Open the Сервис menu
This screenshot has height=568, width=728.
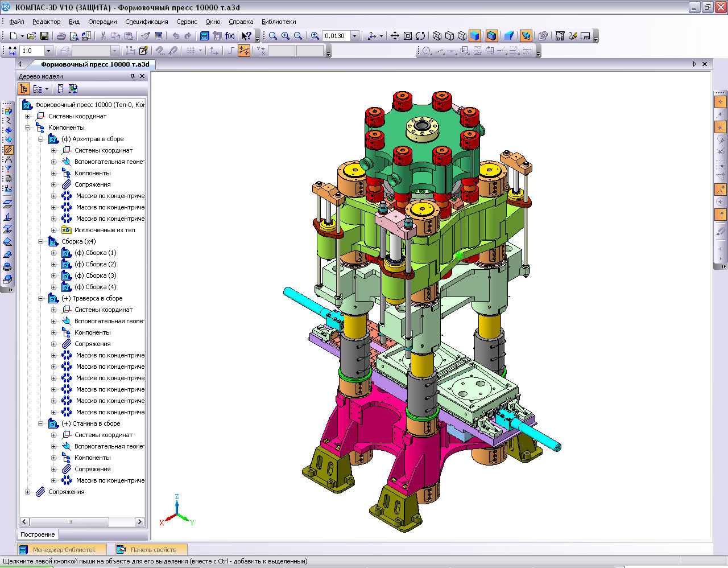(187, 22)
